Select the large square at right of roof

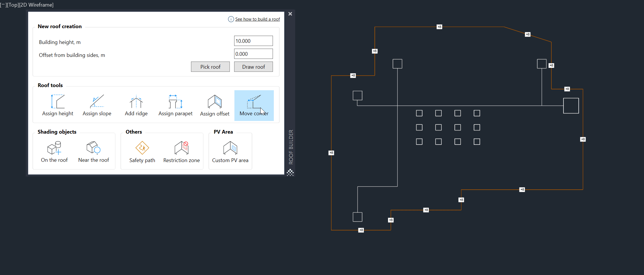tap(571, 106)
